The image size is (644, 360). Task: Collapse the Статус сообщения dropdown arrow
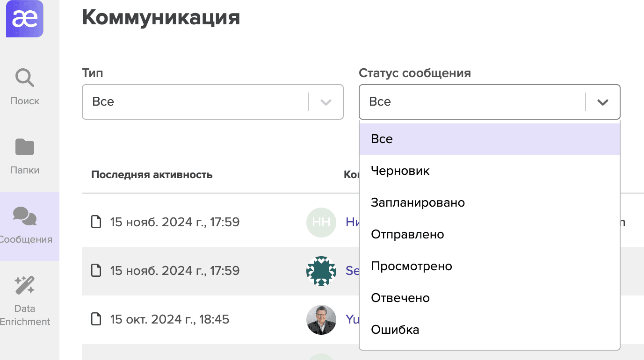pyautogui.click(x=603, y=102)
